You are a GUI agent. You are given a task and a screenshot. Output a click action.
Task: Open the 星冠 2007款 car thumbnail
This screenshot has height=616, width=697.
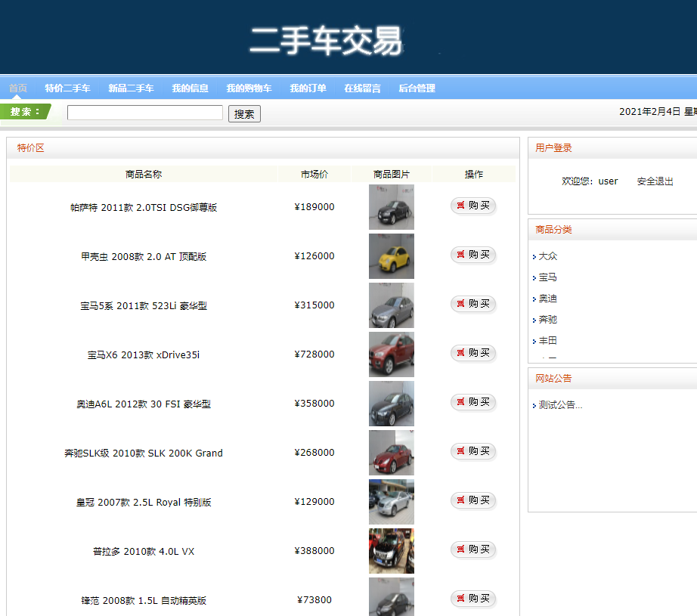(391, 501)
